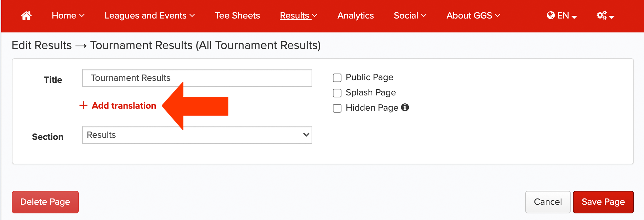644x220 pixels.
Task: Open the Tee Sheets menu item
Action: (x=237, y=15)
